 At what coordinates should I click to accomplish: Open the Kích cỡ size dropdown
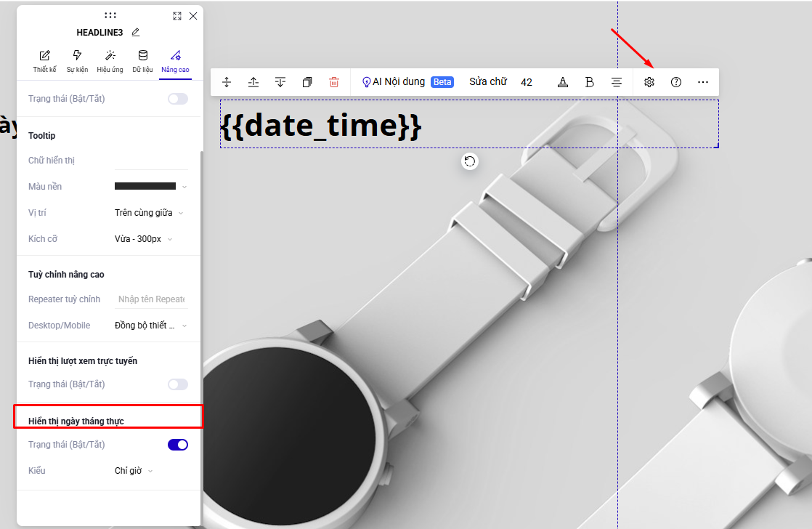coord(144,239)
